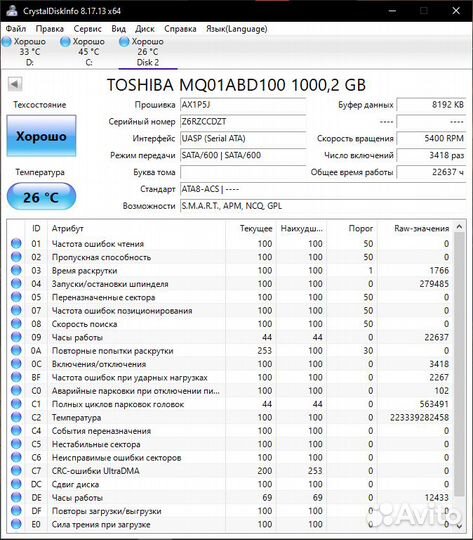Click the 26 °C temperature button

tap(41, 197)
